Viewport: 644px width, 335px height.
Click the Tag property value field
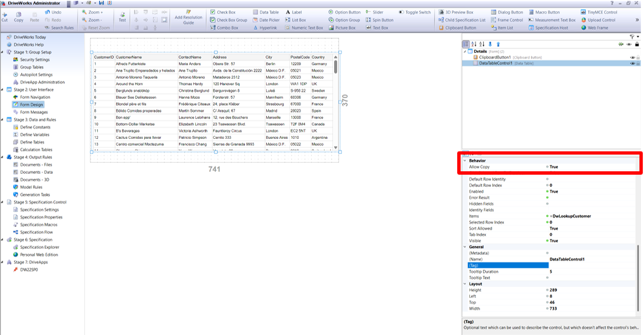pos(592,265)
